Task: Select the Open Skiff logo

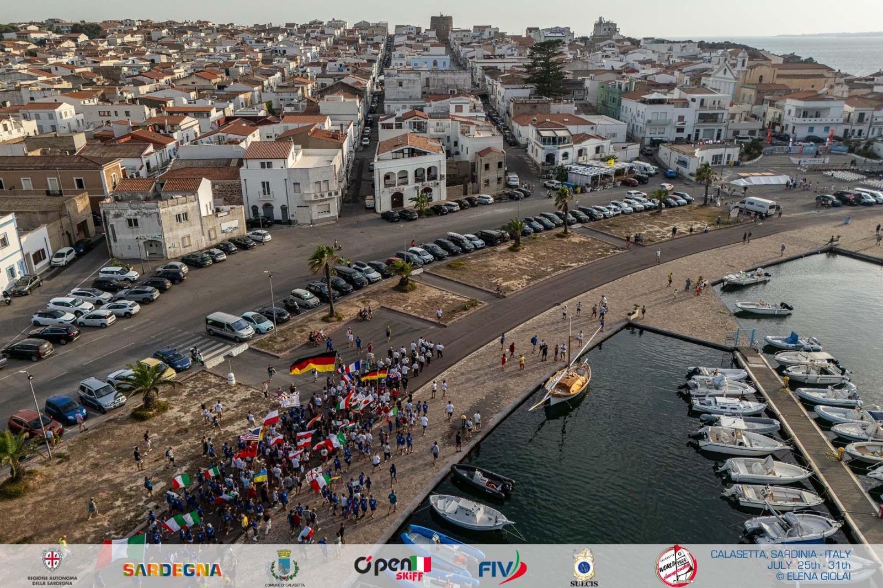Action: pos(392,568)
